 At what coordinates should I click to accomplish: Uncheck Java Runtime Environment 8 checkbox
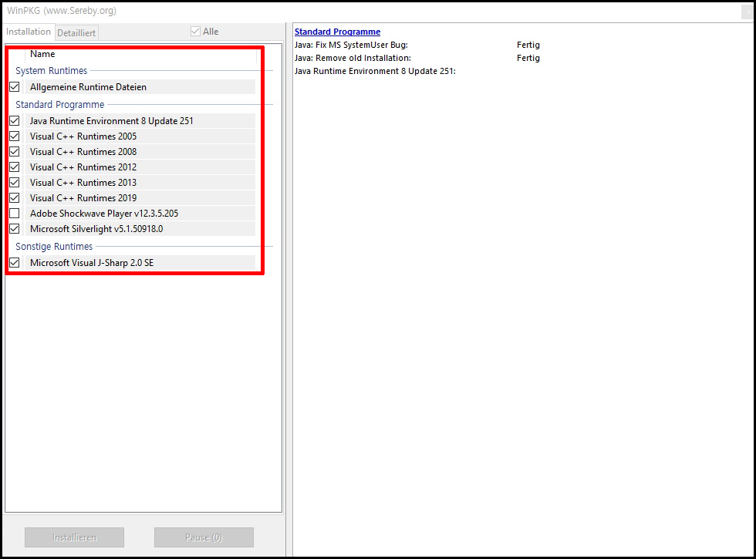point(15,120)
